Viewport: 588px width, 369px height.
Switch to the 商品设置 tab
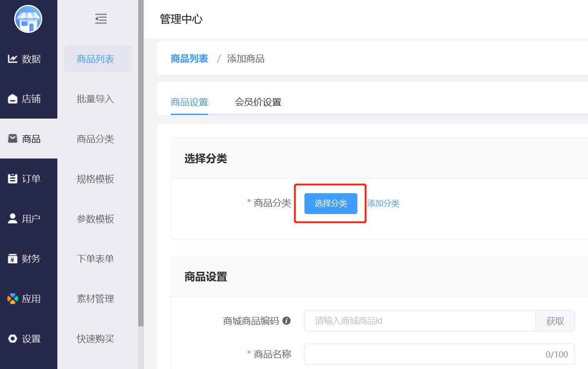189,102
